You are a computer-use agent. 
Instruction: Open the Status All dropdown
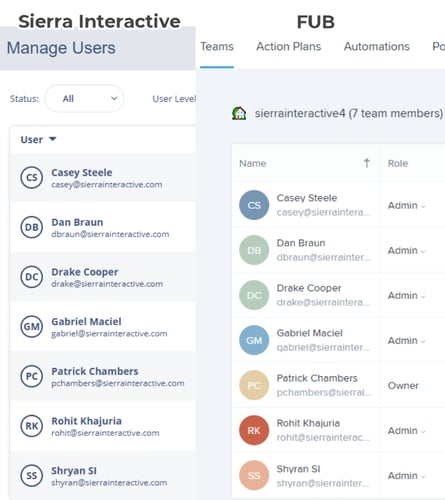pos(84,98)
